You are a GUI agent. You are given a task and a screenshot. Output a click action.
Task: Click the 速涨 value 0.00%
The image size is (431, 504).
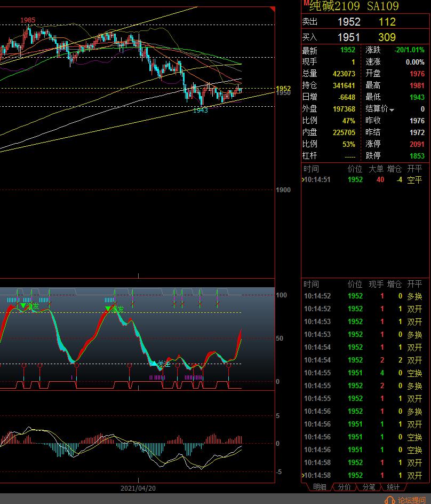click(x=415, y=62)
